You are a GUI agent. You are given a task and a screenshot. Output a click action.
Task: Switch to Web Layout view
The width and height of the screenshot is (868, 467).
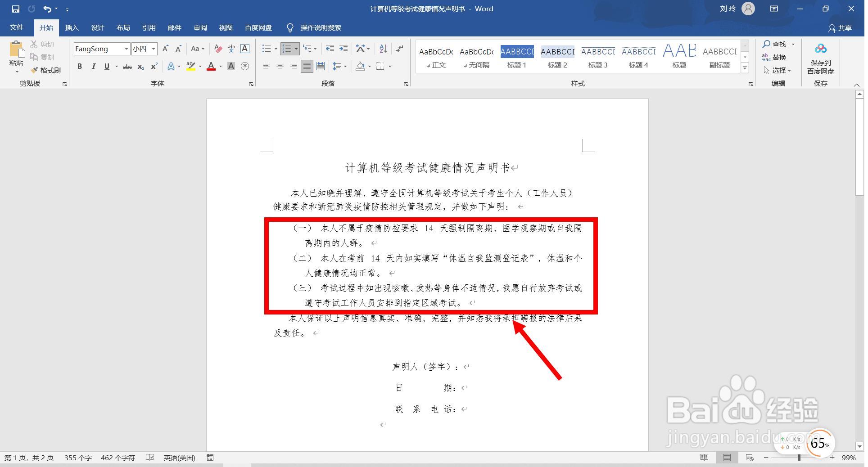pyautogui.click(x=750, y=458)
